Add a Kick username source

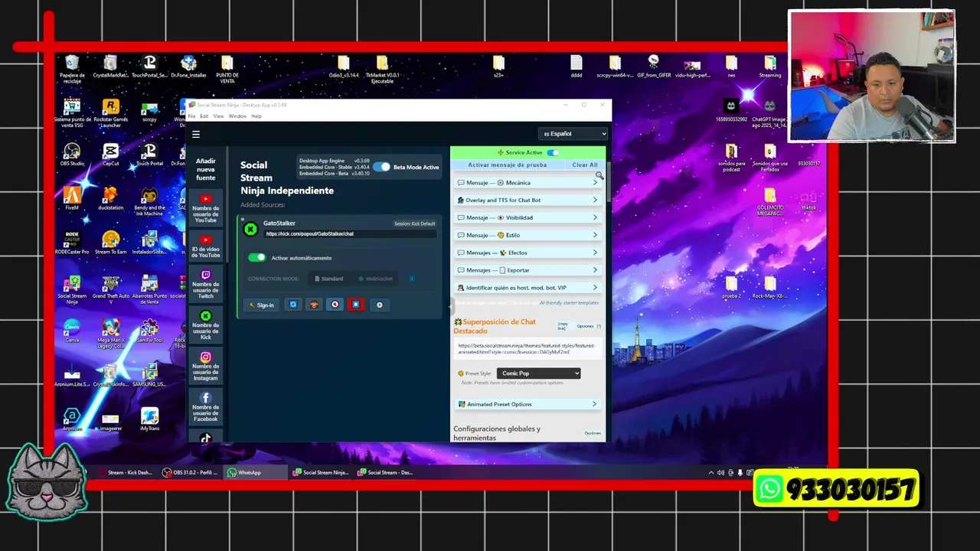(205, 324)
